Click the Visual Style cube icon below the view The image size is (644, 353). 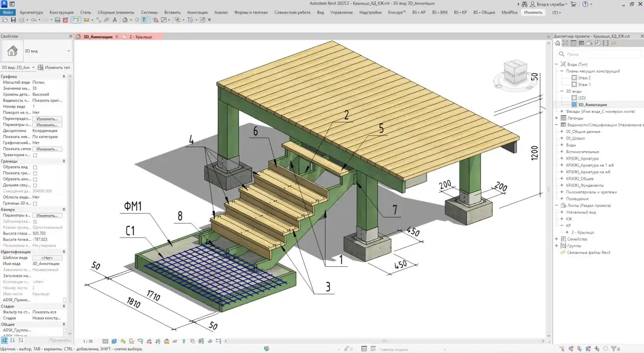(114, 340)
